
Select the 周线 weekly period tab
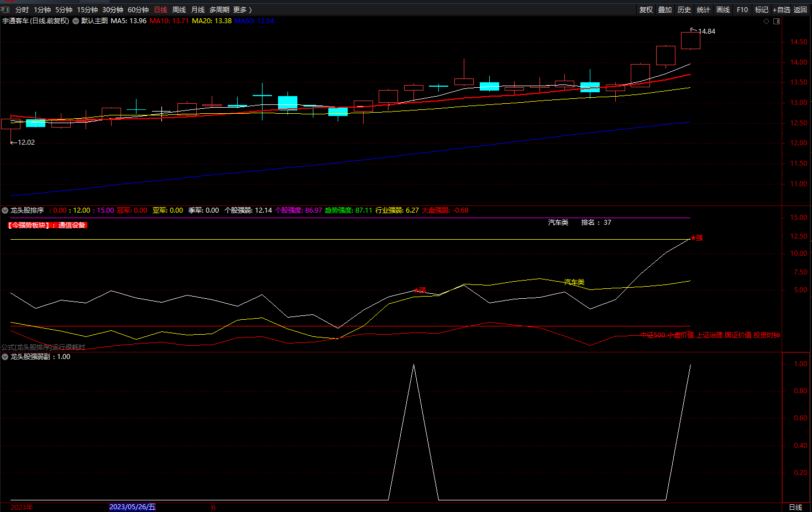click(x=179, y=10)
